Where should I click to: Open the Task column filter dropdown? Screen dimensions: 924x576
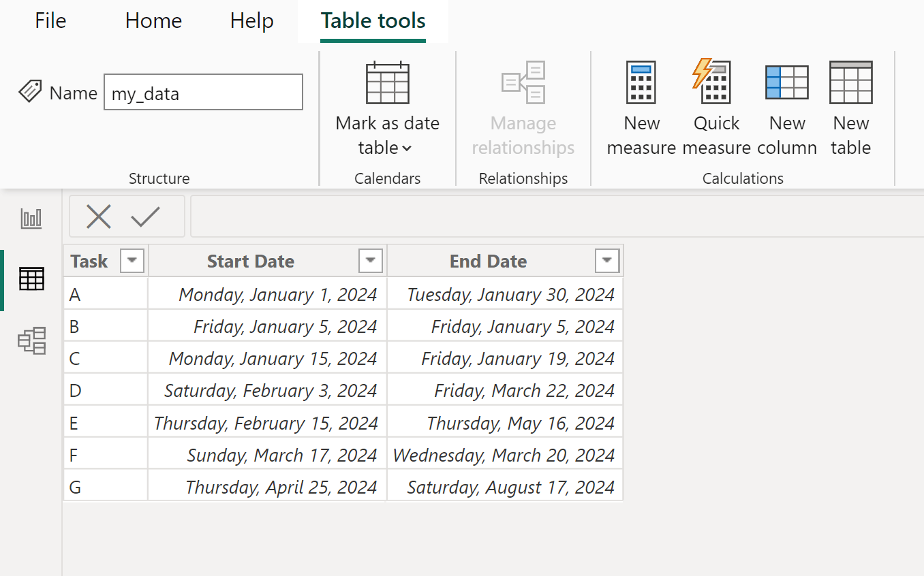click(x=132, y=260)
